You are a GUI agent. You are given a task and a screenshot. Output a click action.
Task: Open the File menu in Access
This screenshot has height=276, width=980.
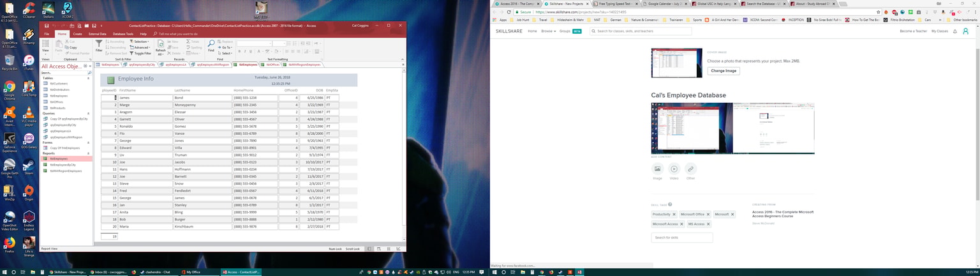(47, 34)
